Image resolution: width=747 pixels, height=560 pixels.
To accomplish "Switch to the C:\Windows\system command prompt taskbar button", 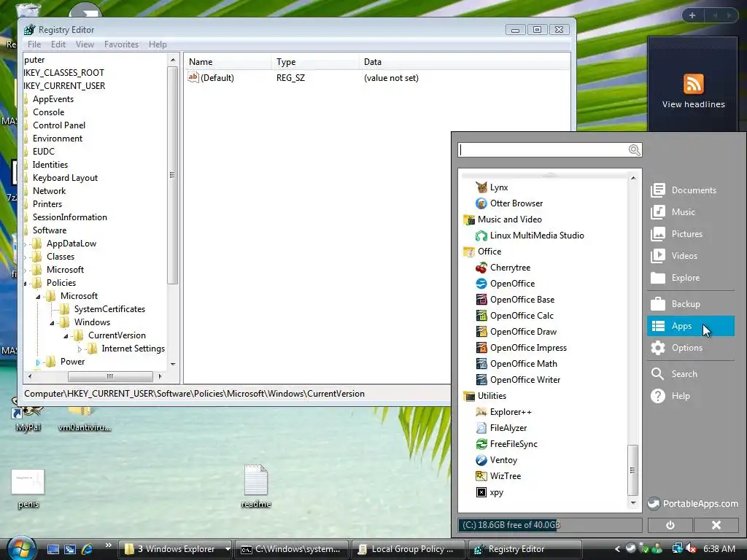I will click(293, 549).
